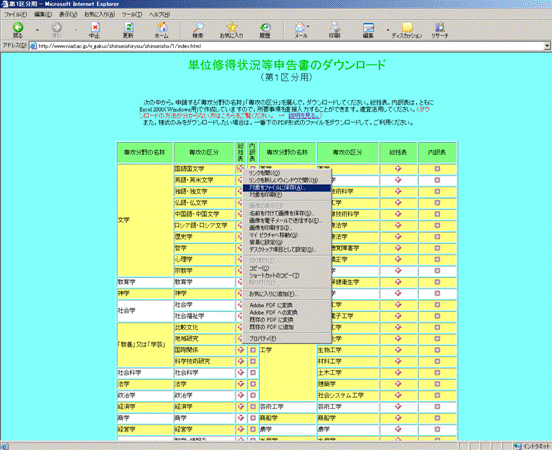Click 総括表 diamond icon in 社会システム工学 row

click(398, 395)
